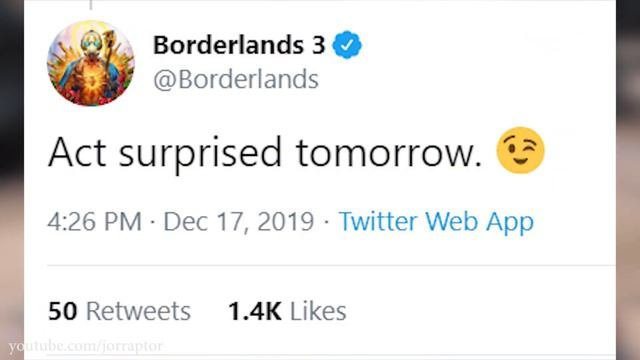
Task: Click the winking face emoji
Action: click(520, 151)
